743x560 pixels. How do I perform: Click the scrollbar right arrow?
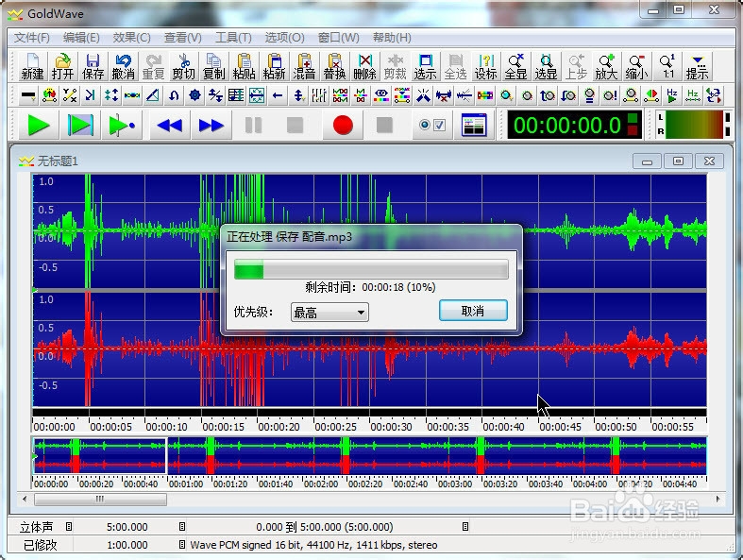[x=718, y=500]
